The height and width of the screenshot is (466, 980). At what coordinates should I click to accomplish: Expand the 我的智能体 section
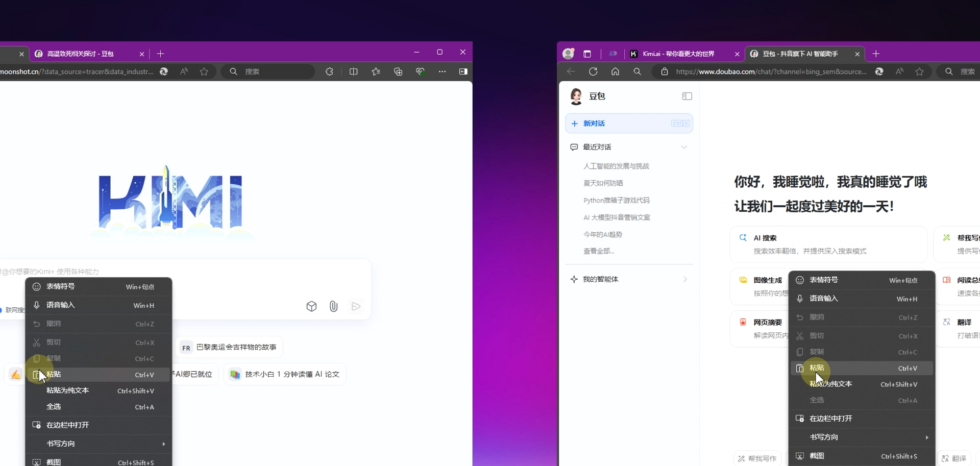(x=685, y=279)
